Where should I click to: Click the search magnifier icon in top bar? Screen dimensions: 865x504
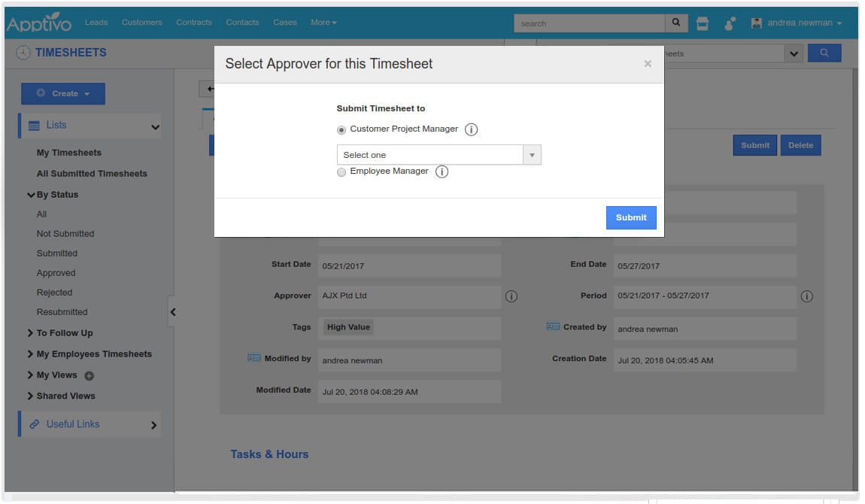675,23
